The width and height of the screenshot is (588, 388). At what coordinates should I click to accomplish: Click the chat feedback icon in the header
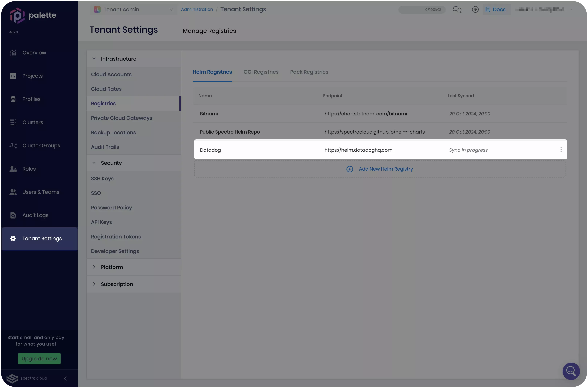tap(457, 9)
